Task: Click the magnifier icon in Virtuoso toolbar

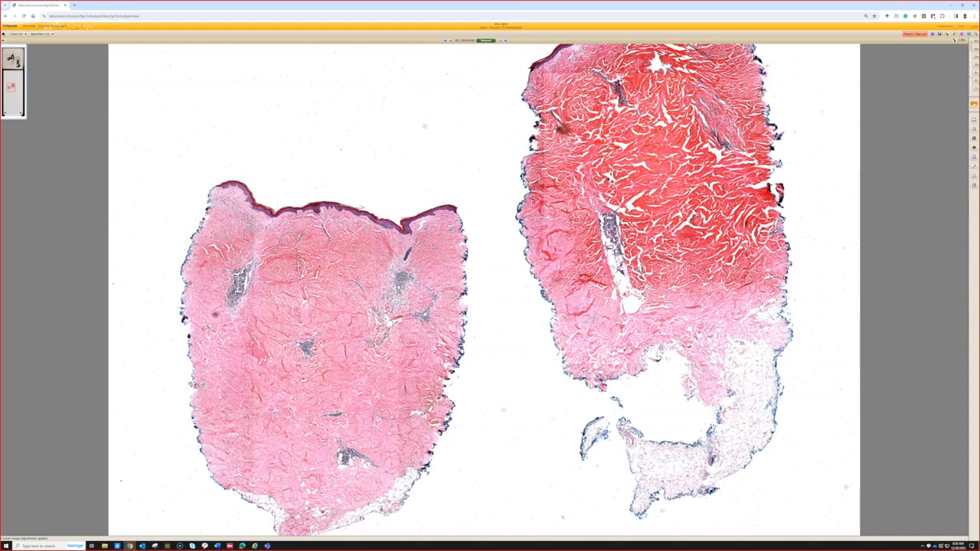Action: [976, 34]
